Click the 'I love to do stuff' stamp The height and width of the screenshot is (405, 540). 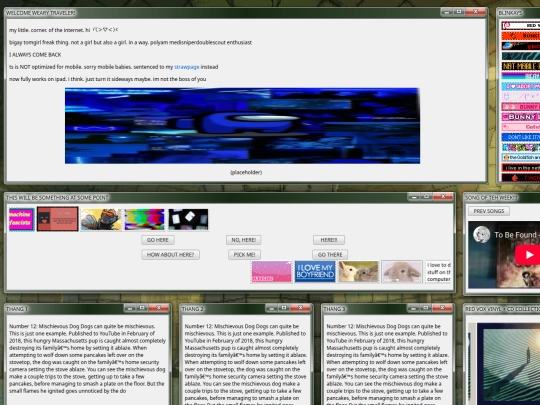pos(438,272)
